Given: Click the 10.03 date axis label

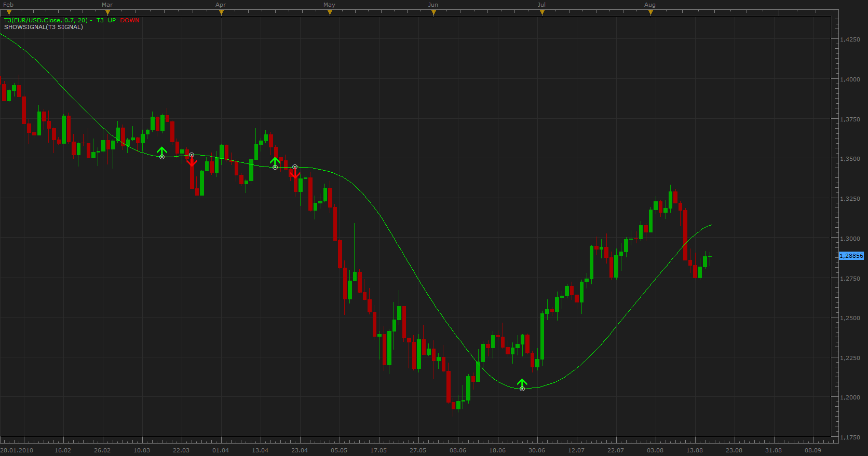Looking at the screenshot, I should click(142, 450).
